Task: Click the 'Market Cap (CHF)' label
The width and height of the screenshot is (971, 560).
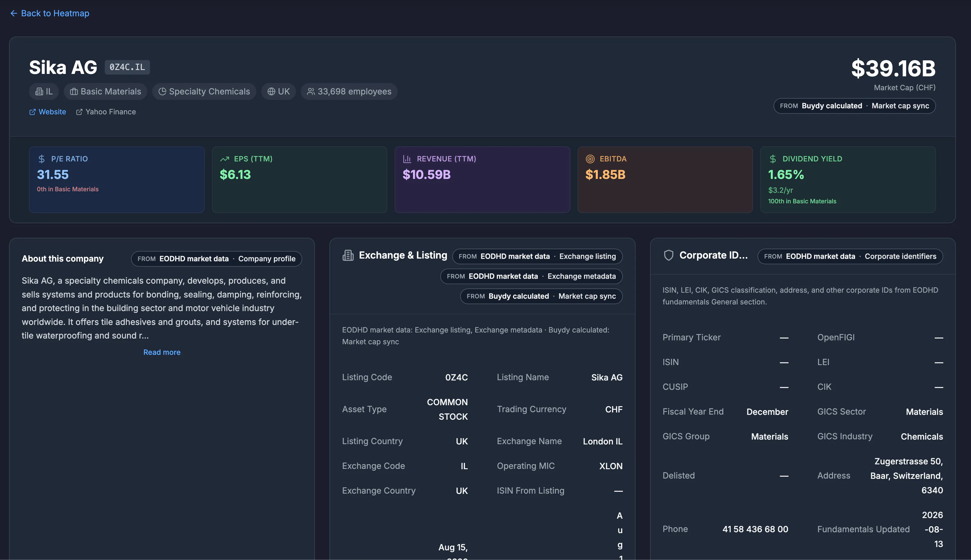Action: (904, 88)
